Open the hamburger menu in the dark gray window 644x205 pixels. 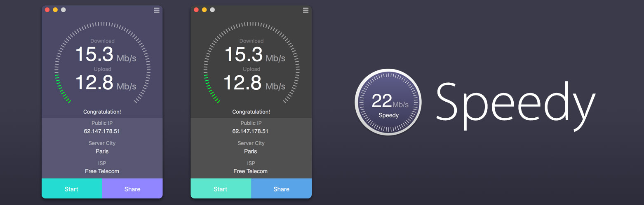tap(306, 10)
